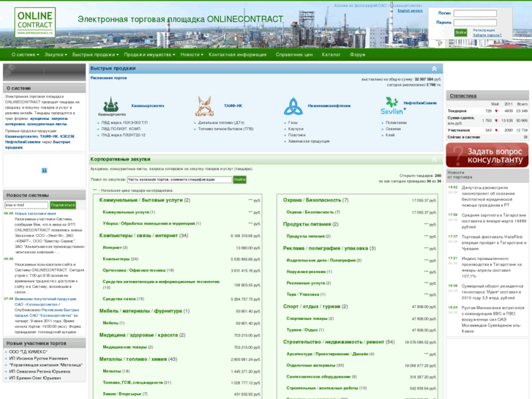Open the Нижнекамскнефтехим company logo
The height and width of the screenshot is (399, 532).
pyautogui.click(x=293, y=106)
